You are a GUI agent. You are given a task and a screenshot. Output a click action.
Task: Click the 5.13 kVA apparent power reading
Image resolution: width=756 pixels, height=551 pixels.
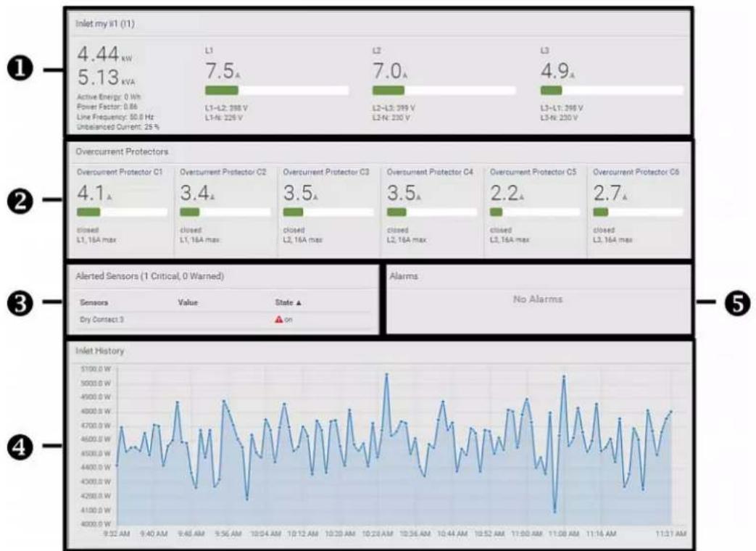[106, 77]
